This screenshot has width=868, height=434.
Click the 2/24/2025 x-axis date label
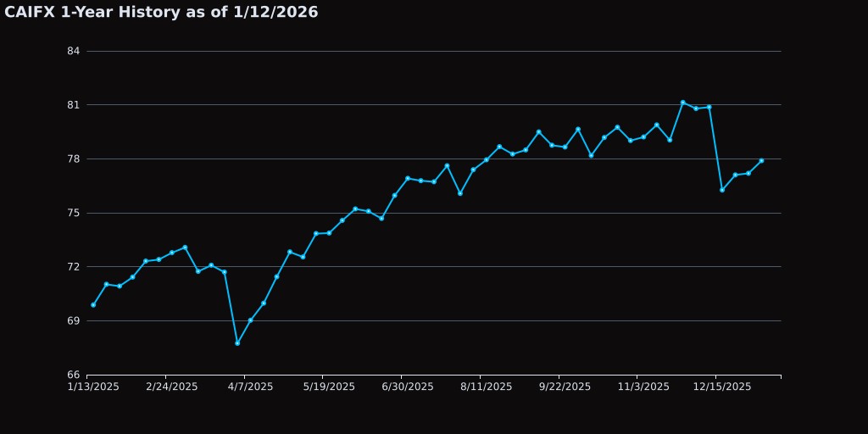click(172, 387)
